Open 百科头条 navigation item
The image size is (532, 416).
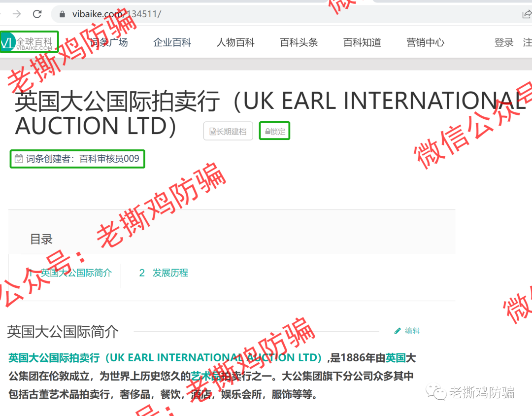click(x=299, y=42)
